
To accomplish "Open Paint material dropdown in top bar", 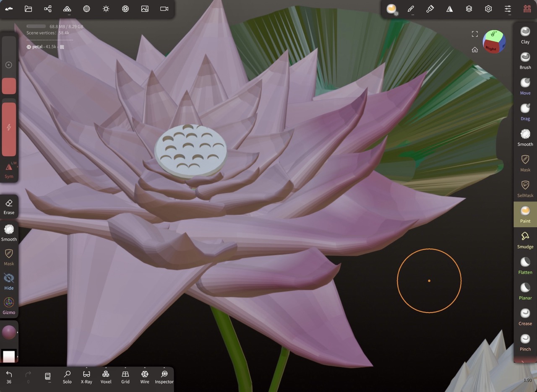I will pyautogui.click(x=392, y=9).
